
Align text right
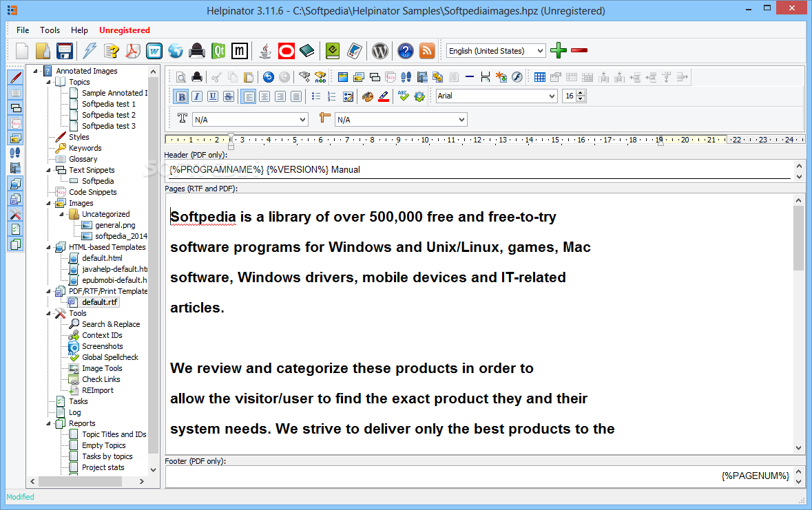click(280, 96)
